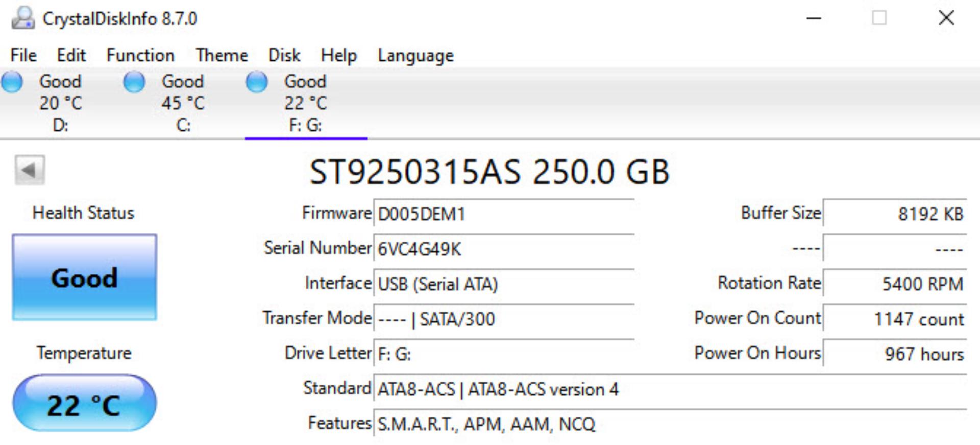Click the blue status orb for drive D:

point(12,82)
